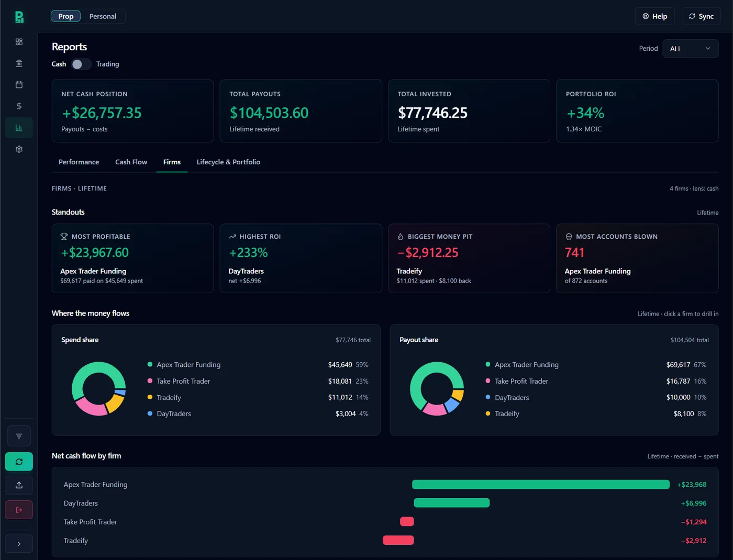
Task: Open the dollar sign icon in sidebar
Action: [x=19, y=106]
